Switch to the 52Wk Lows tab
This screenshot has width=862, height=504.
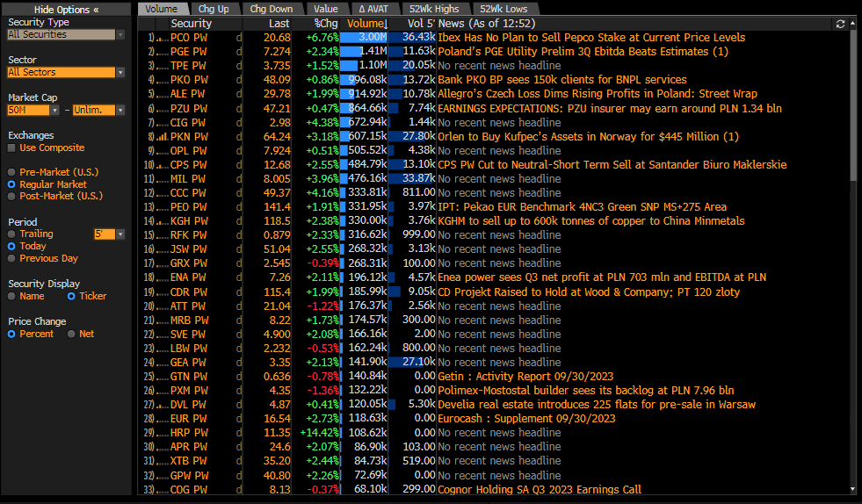[x=503, y=9]
